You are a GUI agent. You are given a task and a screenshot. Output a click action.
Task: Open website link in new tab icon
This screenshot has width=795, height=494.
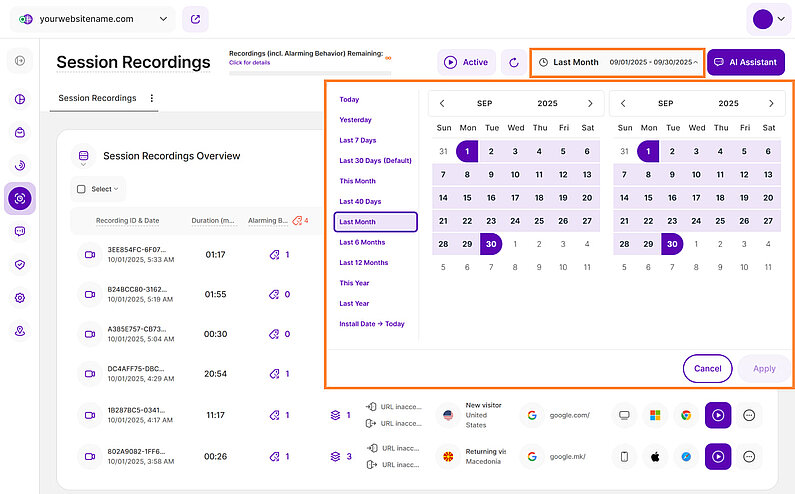click(197, 18)
